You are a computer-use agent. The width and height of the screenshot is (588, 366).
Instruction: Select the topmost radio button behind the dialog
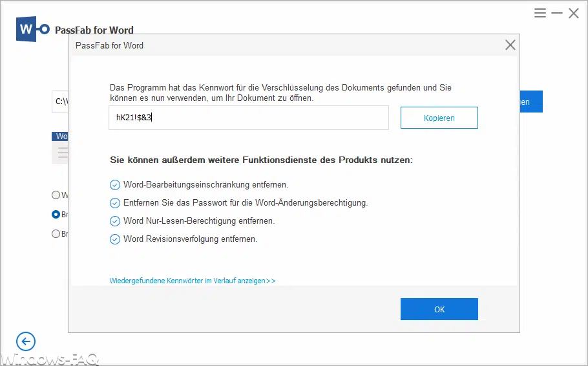click(x=56, y=195)
